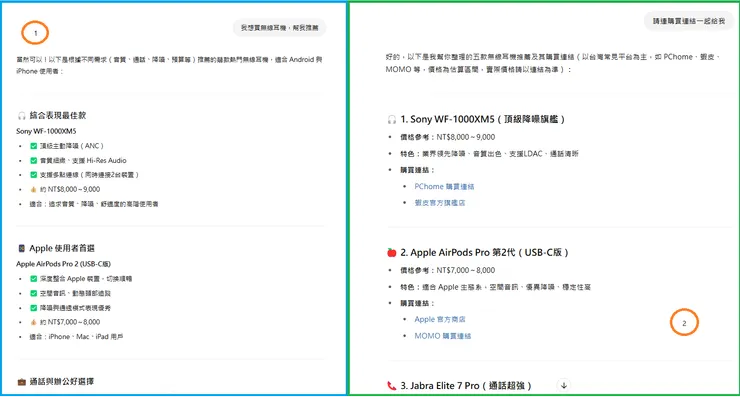The height and width of the screenshot is (408, 740).
Task: Click the red apple icon beside 2. Apple AirPods Pro
Action: [392, 253]
